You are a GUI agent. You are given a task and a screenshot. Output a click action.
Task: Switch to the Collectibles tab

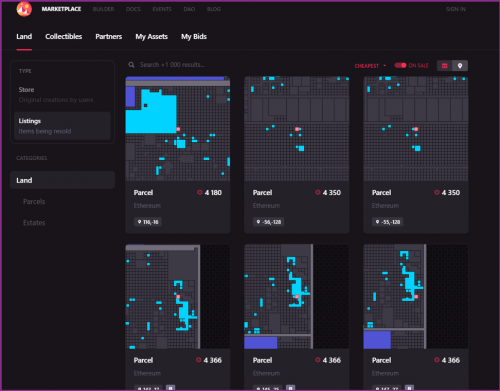click(64, 37)
